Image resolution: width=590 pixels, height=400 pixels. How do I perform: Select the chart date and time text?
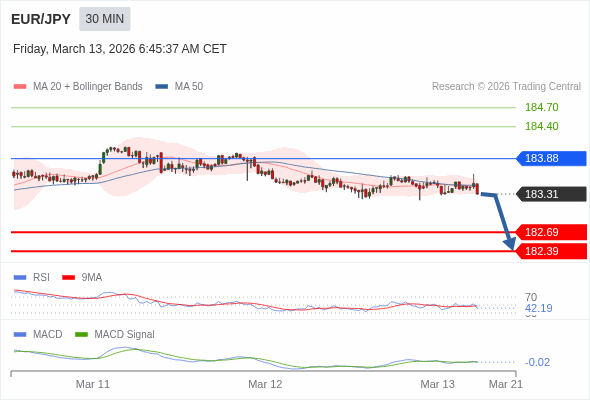120,49
